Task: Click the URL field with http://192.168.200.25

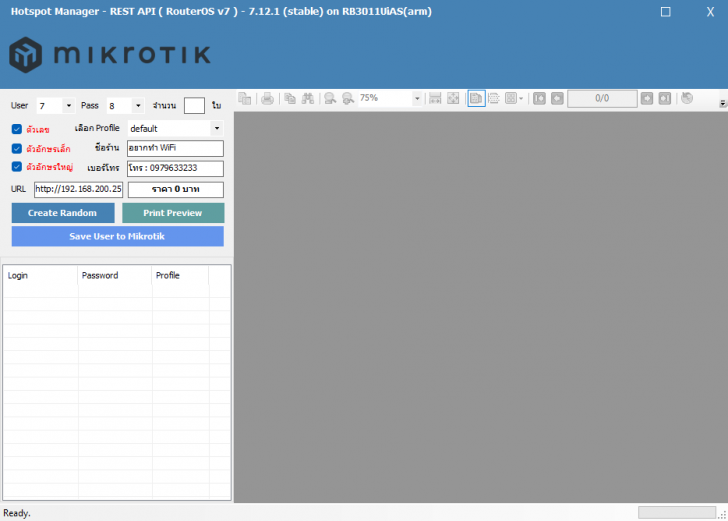Action: pyautogui.click(x=78, y=189)
